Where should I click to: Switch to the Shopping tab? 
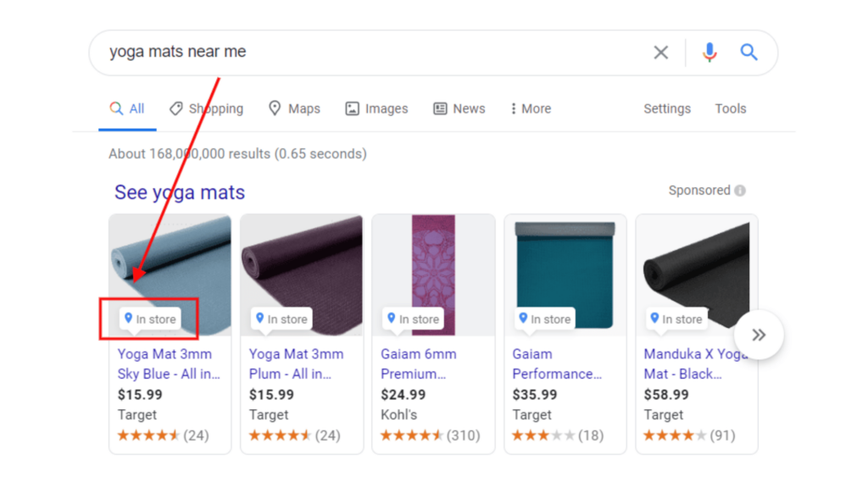207,108
